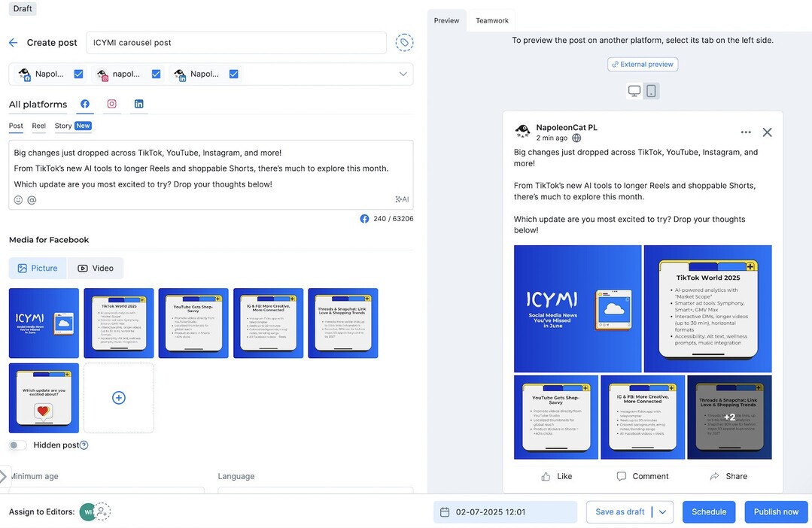Open the Hidden post help tooltip icon

84,445
